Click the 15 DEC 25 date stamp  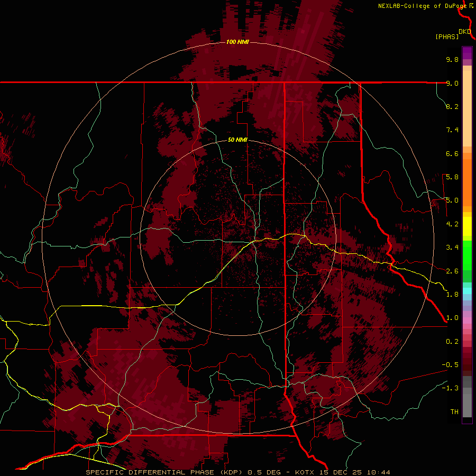tap(341, 472)
